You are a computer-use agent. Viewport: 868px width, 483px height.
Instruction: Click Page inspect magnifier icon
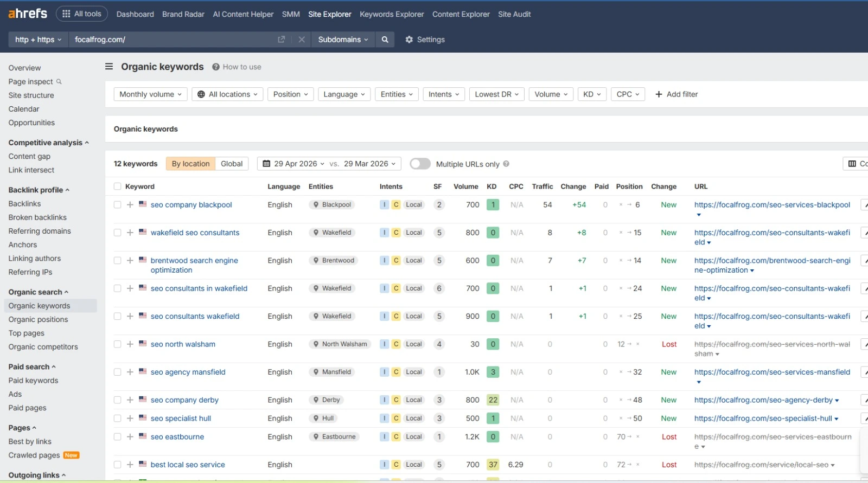click(x=59, y=81)
